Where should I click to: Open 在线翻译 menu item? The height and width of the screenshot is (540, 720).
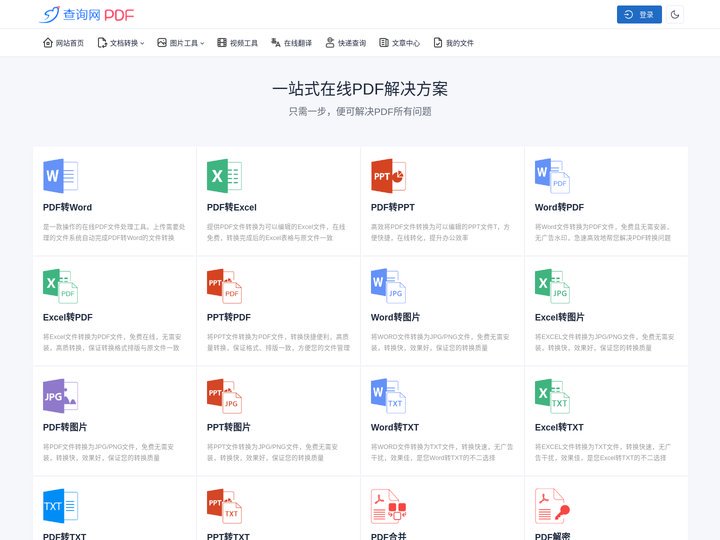coord(292,43)
